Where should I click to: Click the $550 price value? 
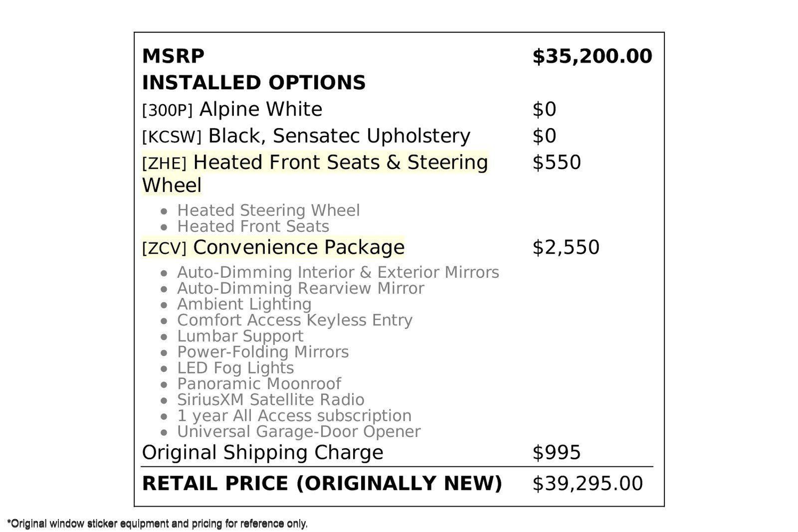(x=556, y=163)
